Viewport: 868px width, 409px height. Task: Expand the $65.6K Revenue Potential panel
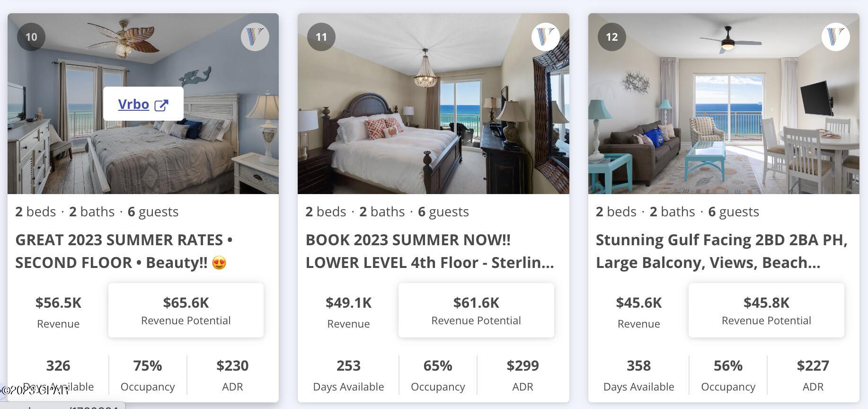point(186,310)
